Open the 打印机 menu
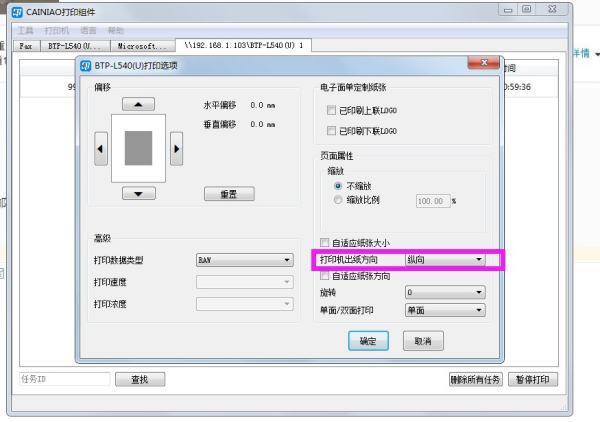Screen dimensions: 600x422 click(55, 31)
